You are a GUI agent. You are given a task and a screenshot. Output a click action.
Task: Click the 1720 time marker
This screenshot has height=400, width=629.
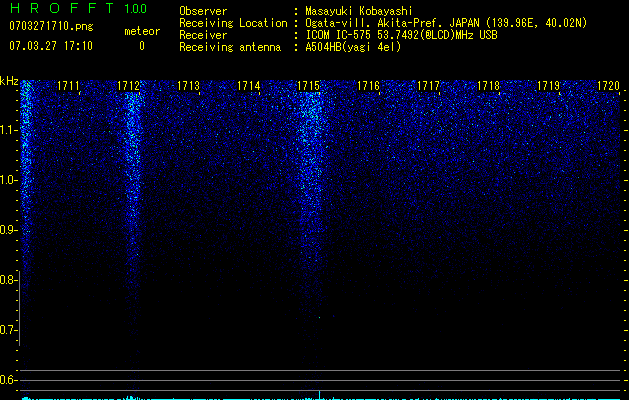[609, 86]
